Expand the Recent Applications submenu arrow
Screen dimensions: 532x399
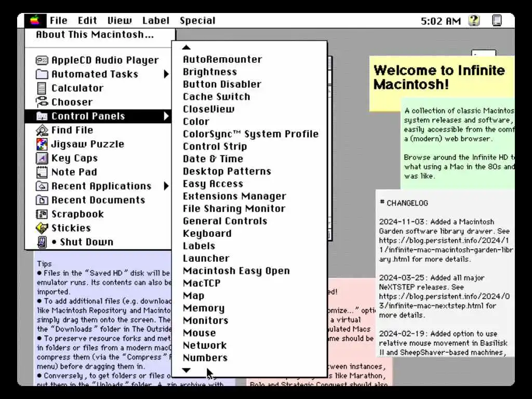tap(166, 186)
